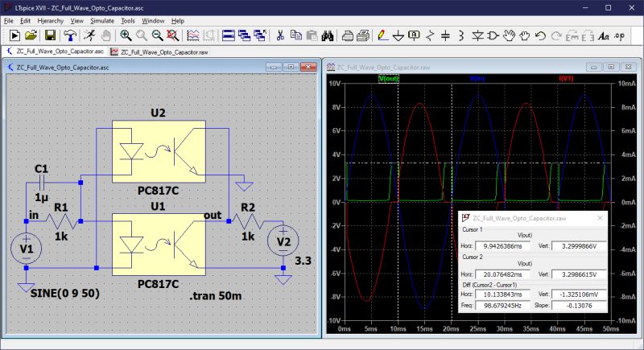Click the Close All Windows icon
The image size is (644, 350).
click(x=259, y=35)
